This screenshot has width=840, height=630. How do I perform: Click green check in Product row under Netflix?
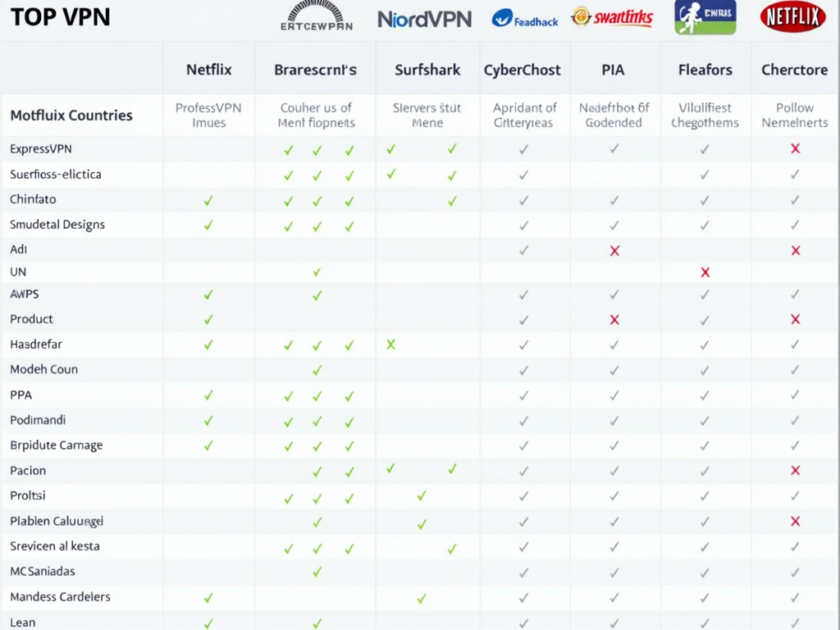point(208,319)
